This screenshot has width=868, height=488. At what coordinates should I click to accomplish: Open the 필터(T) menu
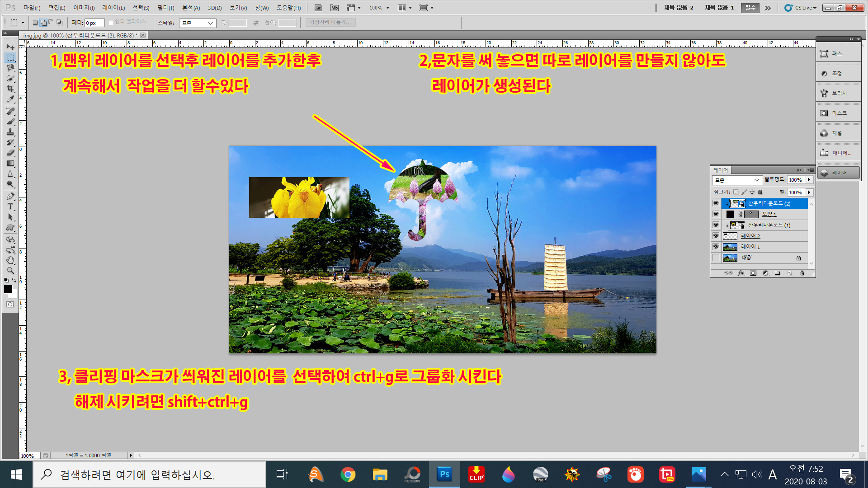(165, 8)
